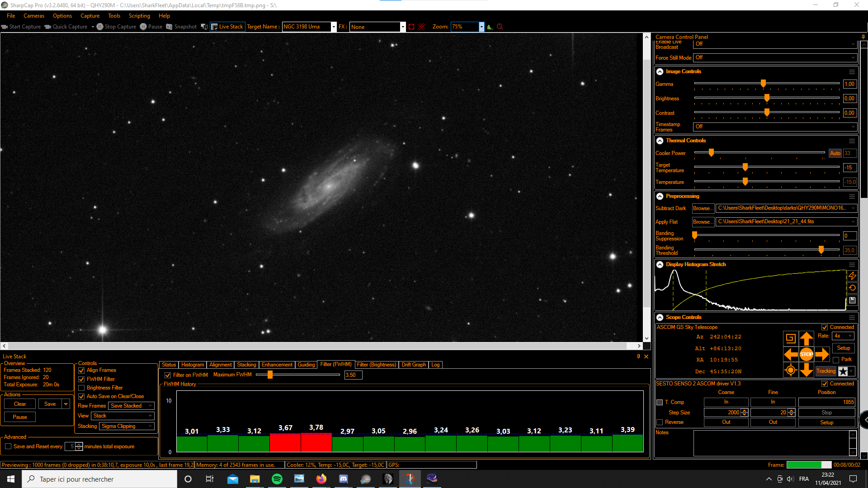The height and width of the screenshot is (488, 868).
Task: Open the Scripting menu
Action: pos(139,16)
